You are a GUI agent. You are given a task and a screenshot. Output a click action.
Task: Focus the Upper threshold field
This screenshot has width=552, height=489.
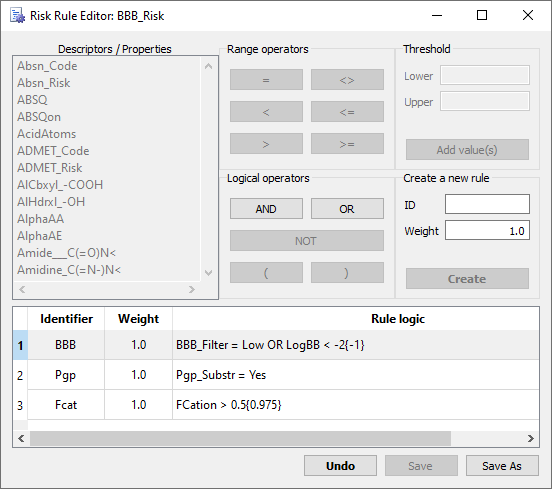pos(485,101)
